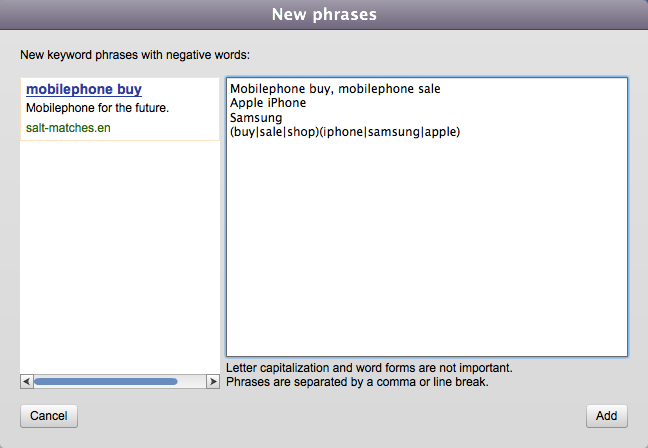Click the Cancel button
Viewport: 648px width, 448px height.
tap(49, 416)
